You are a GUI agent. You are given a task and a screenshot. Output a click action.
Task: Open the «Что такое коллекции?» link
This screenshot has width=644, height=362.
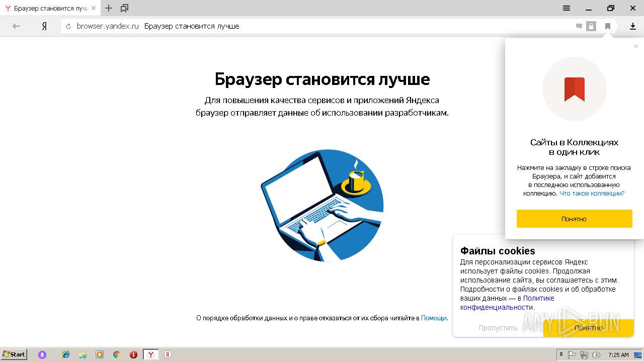(x=592, y=194)
